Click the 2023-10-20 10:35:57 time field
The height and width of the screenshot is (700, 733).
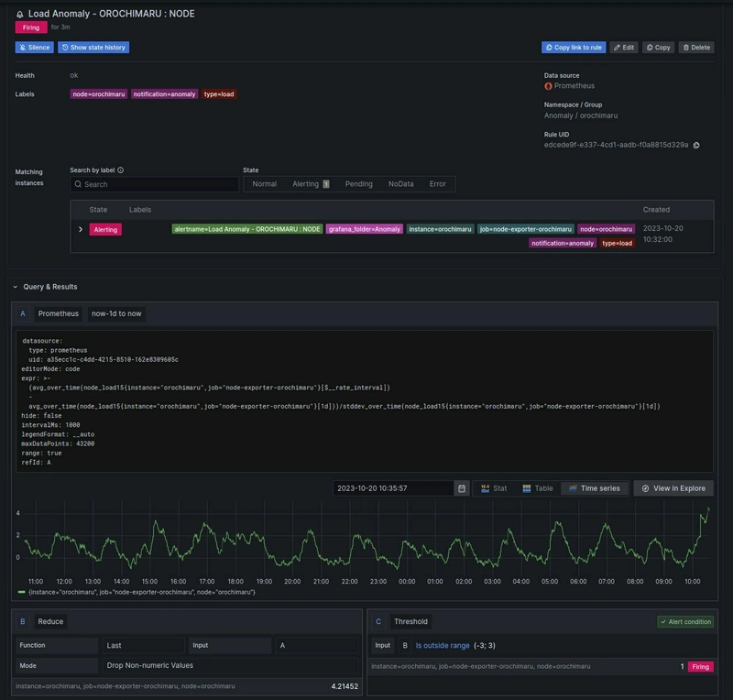point(393,488)
